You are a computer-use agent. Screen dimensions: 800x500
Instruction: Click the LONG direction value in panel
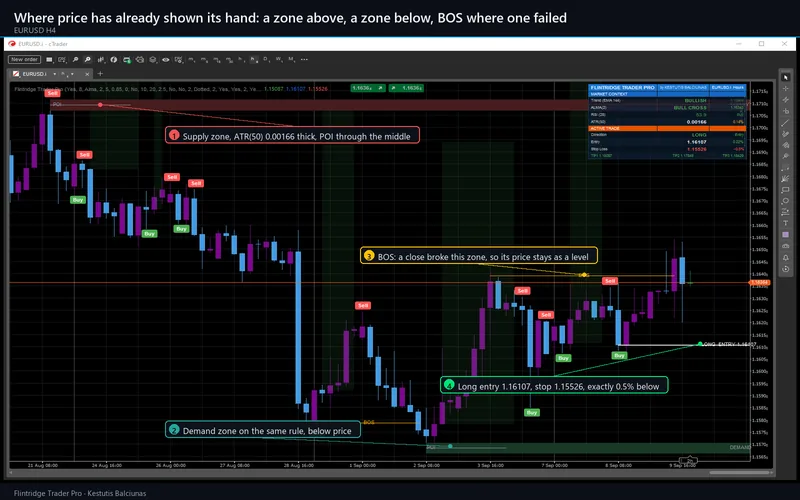click(x=699, y=135)
